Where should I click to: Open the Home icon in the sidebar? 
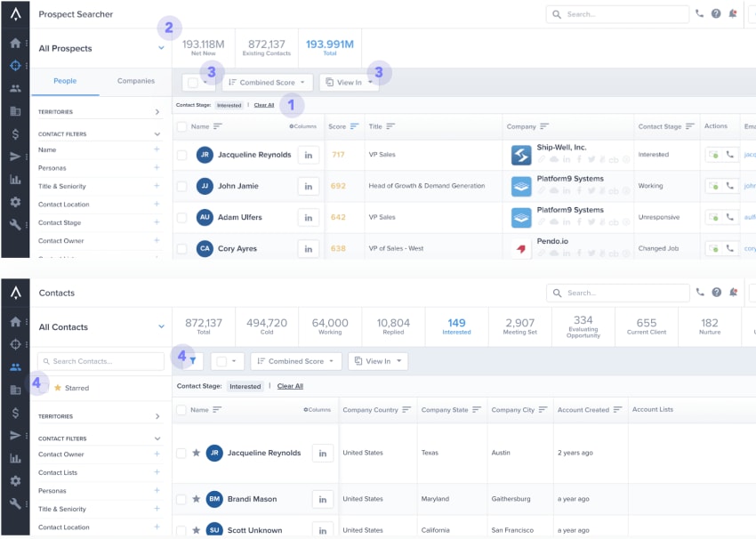tap(14, 42)
